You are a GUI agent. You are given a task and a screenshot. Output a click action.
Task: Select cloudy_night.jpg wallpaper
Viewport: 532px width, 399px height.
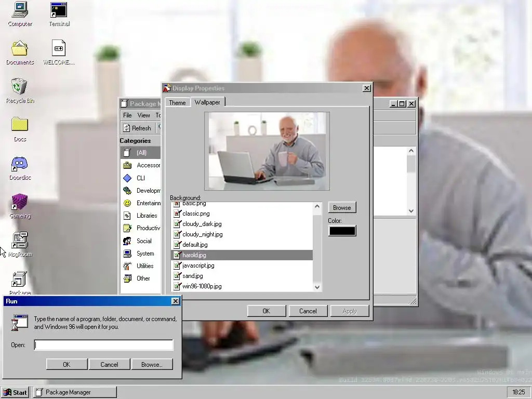[x=242, y=234]
